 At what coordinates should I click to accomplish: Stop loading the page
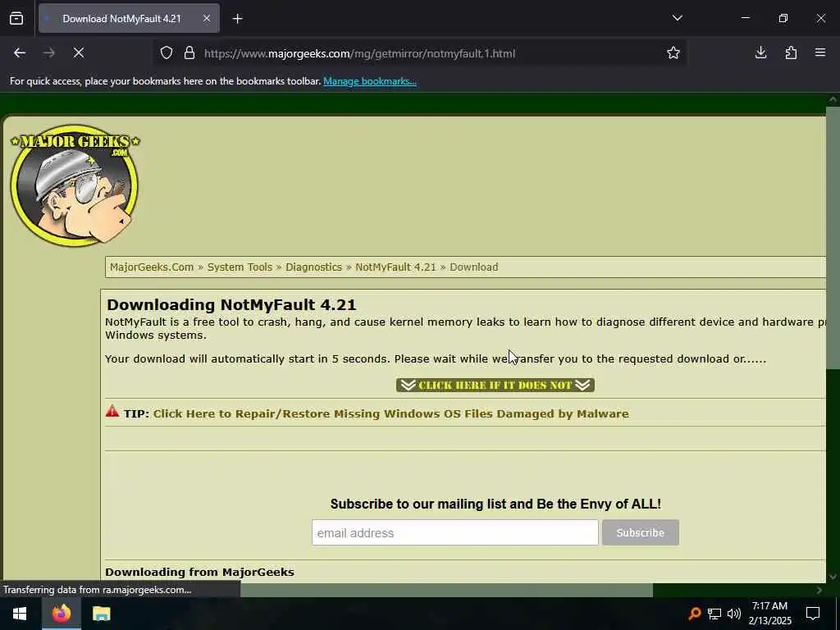(79, 52)
